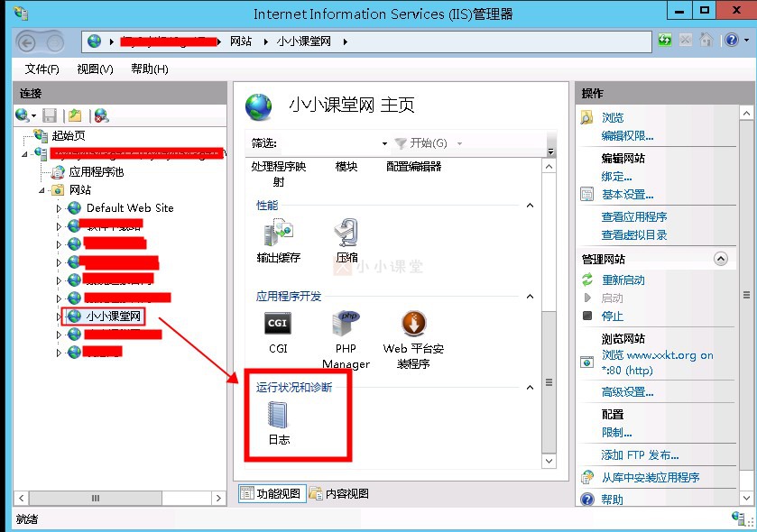
Task: Open the 帮助(H) menu
Action: click(150, 69)
